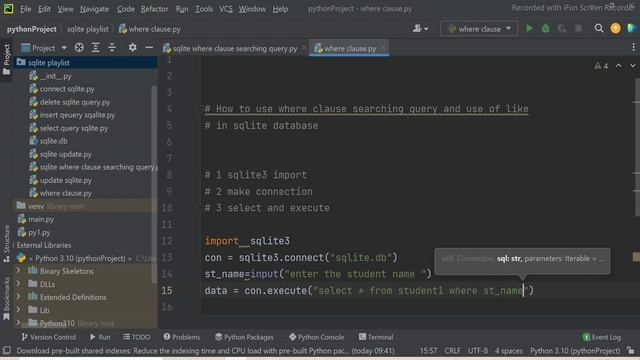The image size is (640, 360).
Task: Toggle the Bookmarks tool window side tab
Action: 7,298
